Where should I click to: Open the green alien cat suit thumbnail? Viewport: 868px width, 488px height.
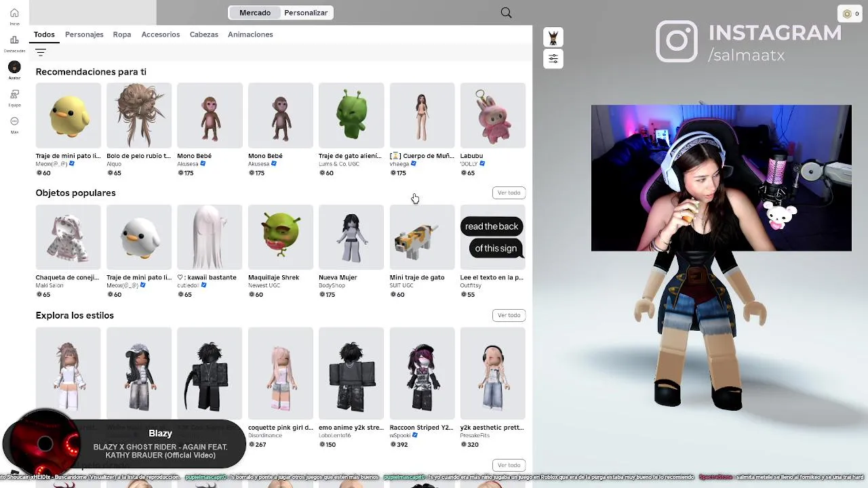(x=351, y=115)
